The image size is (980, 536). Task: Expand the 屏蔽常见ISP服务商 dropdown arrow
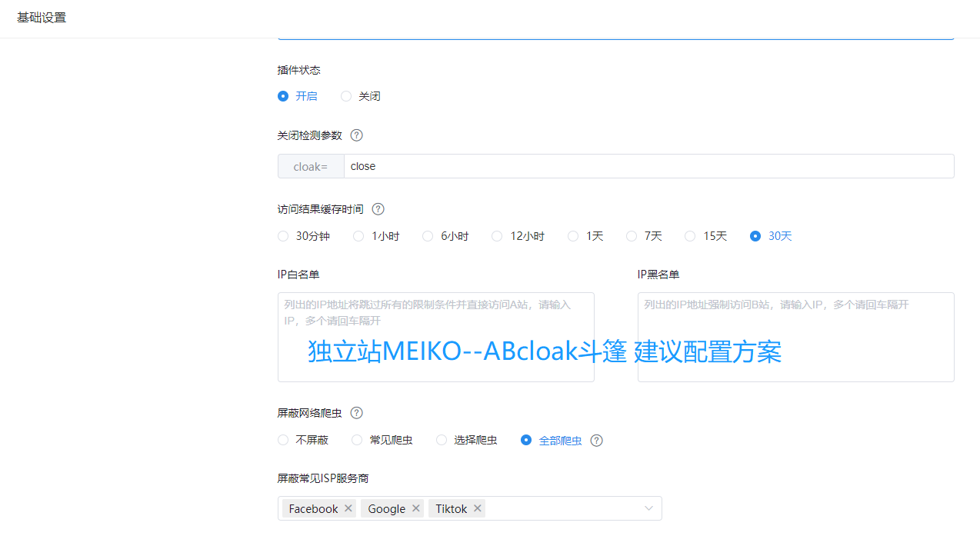(x=648, y=508)
